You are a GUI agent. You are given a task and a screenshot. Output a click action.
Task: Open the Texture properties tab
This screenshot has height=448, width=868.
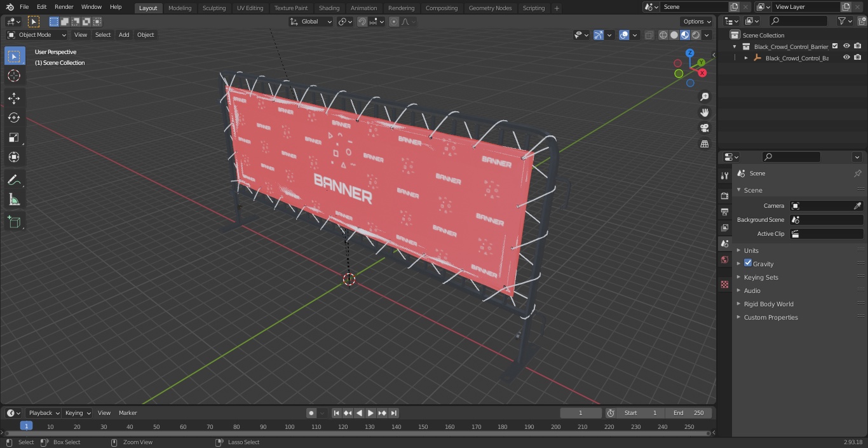724,284
